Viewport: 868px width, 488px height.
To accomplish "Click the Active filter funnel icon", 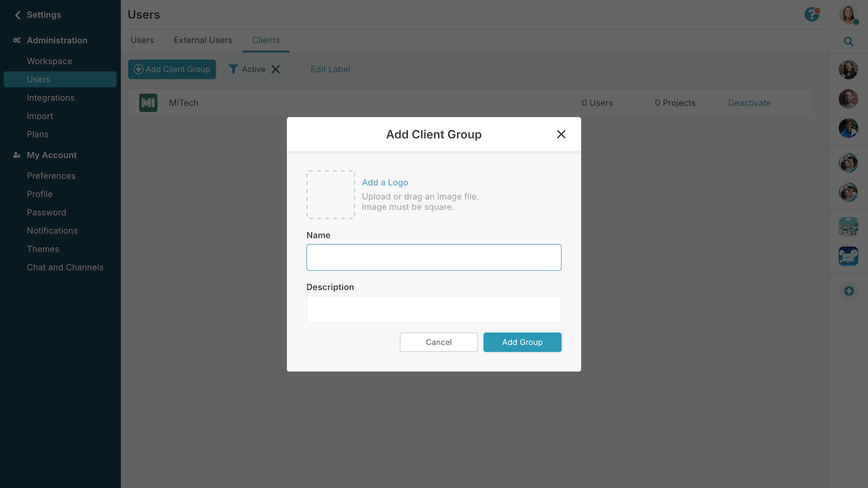I will 233,70.
